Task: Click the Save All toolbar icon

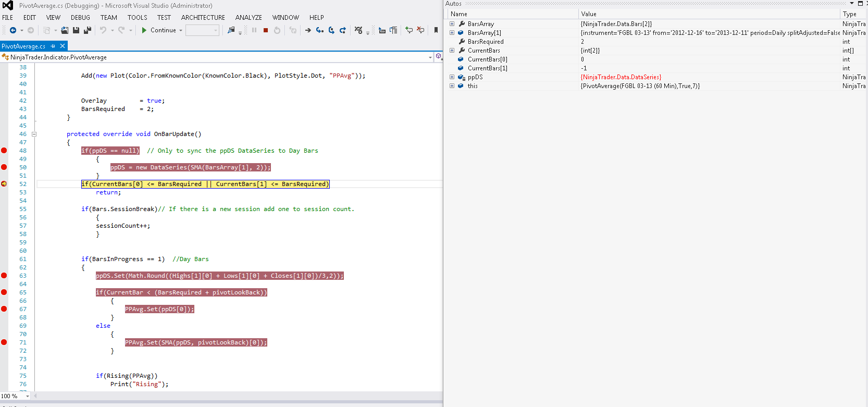Action: coord(88,30)
